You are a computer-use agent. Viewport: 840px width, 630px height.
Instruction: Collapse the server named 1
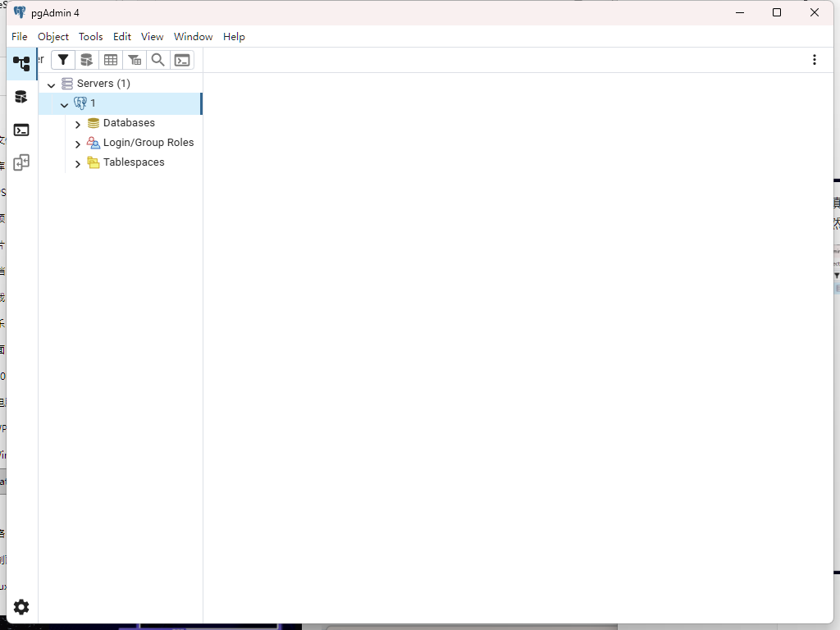[64, 104]
